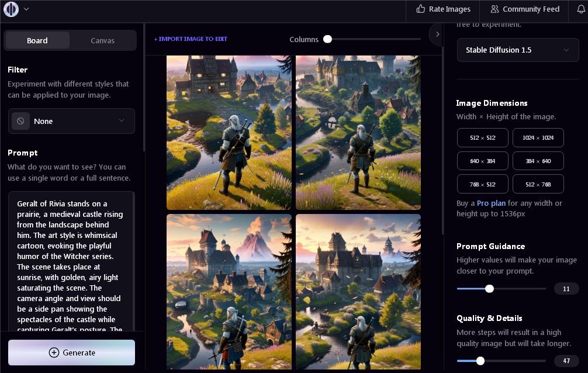The width and height of the screenshot is (588, 373).
Task: Click the plus icon on Generate
Action: pyautogui.click(x=54, y=353)
